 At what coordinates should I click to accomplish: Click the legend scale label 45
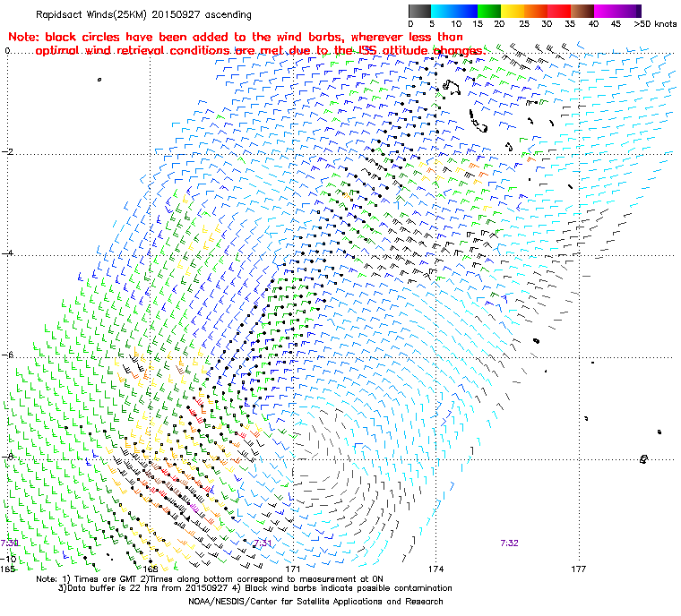coord(616,24)
